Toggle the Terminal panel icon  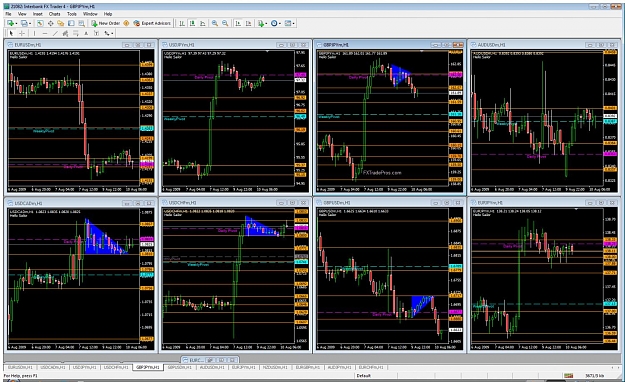coord(71,23)
